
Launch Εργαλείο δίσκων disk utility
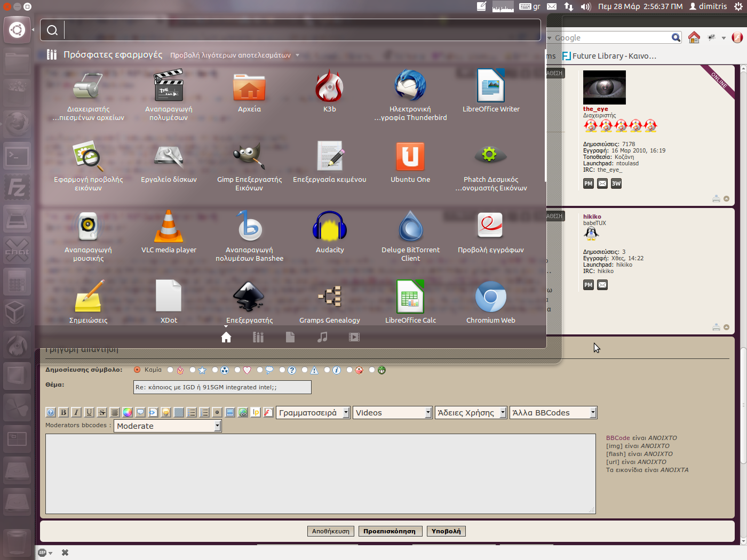[169, 156]
